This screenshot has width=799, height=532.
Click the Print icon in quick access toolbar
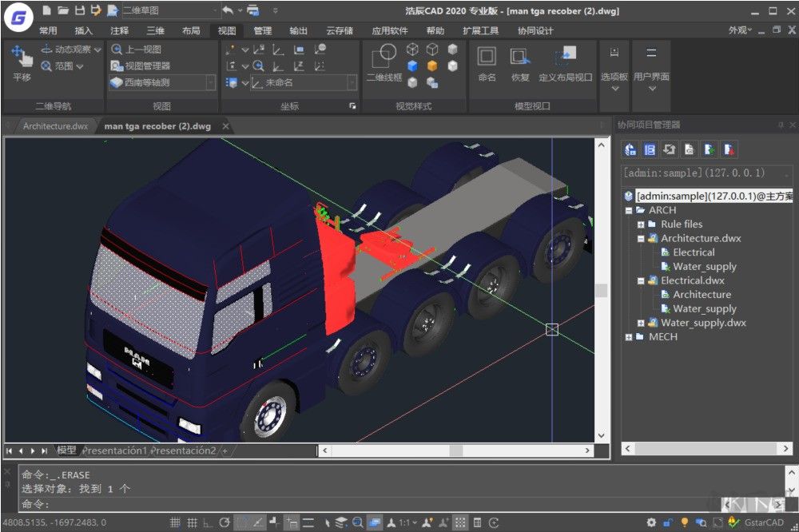253,10
